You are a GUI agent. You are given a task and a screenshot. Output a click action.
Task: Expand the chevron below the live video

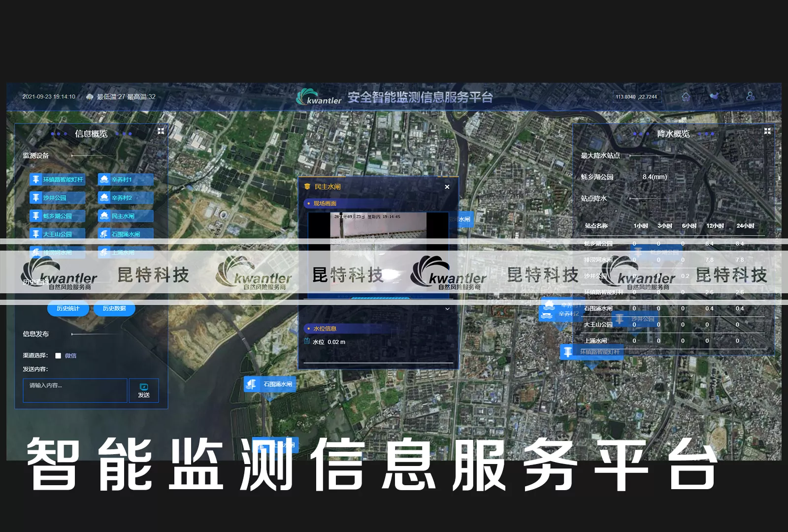pyautogui.click(x=447, y=309)
